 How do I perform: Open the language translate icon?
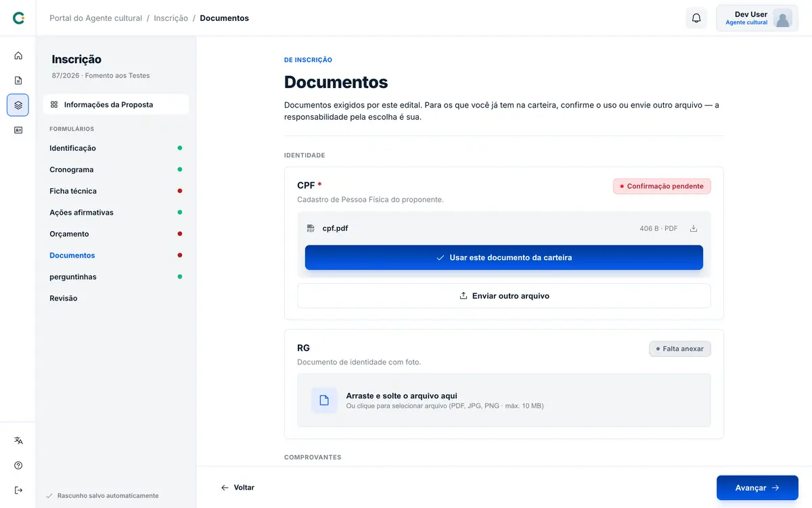click(18, 440)
